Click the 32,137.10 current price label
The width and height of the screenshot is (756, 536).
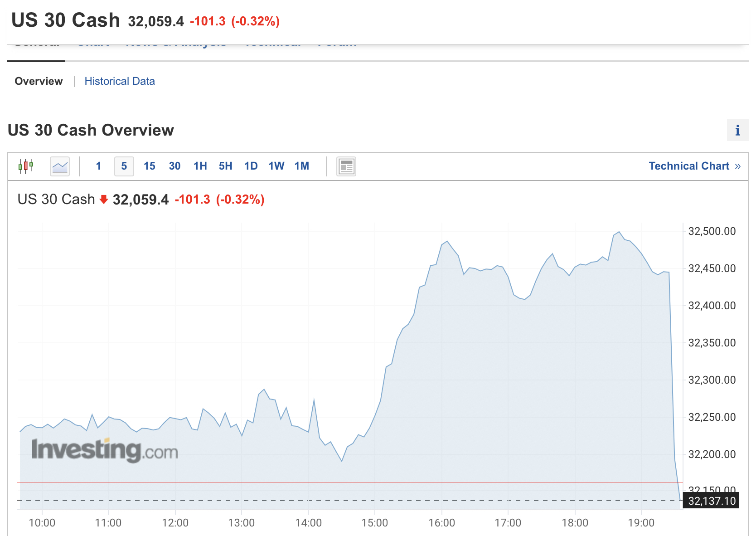tap(711, 501)
